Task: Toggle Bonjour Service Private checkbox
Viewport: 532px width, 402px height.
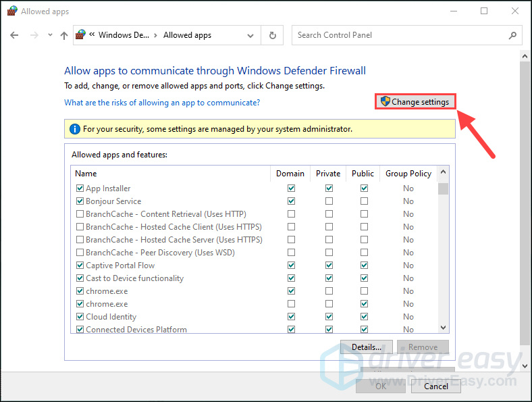Action: (x=328, y=201)
